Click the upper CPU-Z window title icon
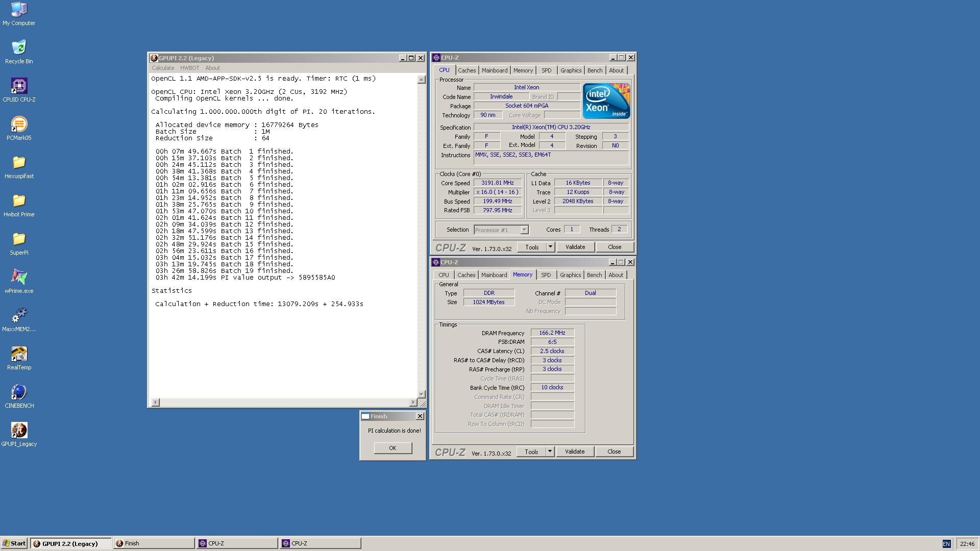 point(436,58)
